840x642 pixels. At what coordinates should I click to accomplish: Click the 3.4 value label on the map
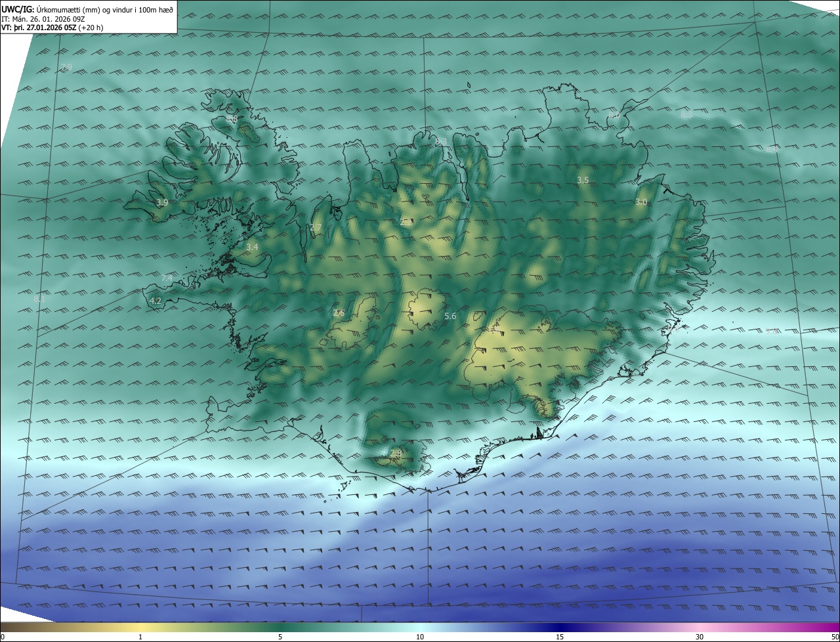[252, 247]
